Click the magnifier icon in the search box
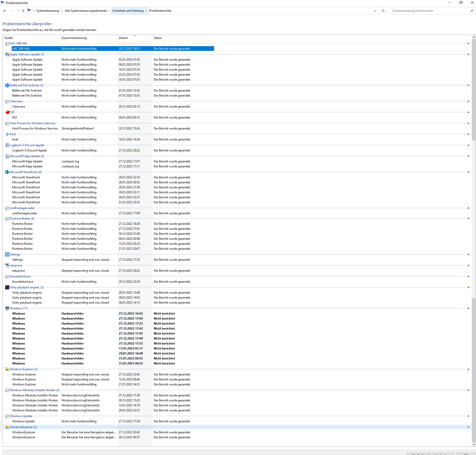Image resolution: width=476 pixels, height=455 pixels. (472, 11)
